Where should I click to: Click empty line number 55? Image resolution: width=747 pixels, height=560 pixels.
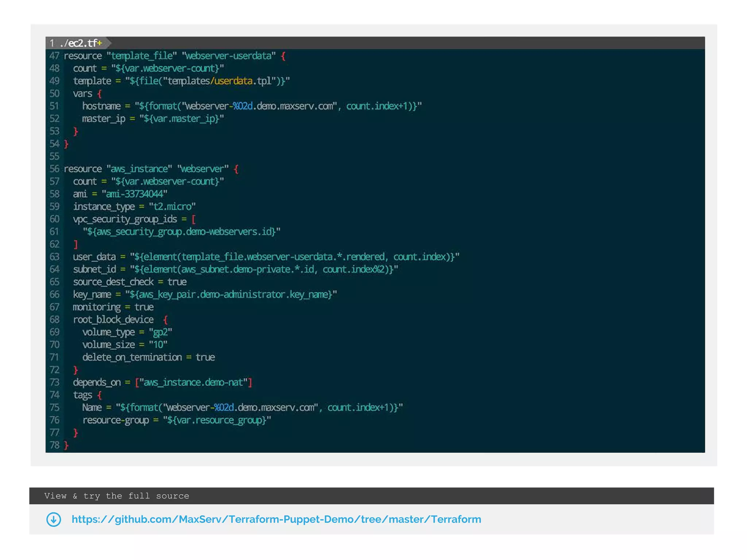[x=54, y=156]
